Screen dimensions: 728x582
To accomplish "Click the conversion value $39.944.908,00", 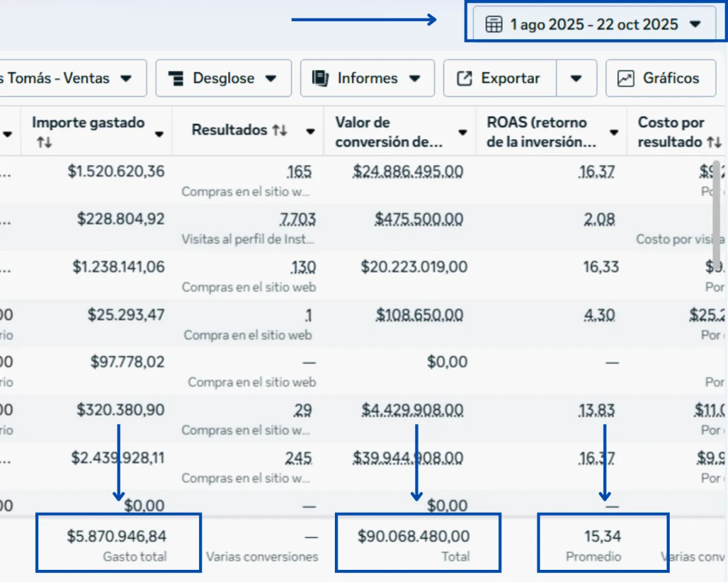I will (408, 458).
